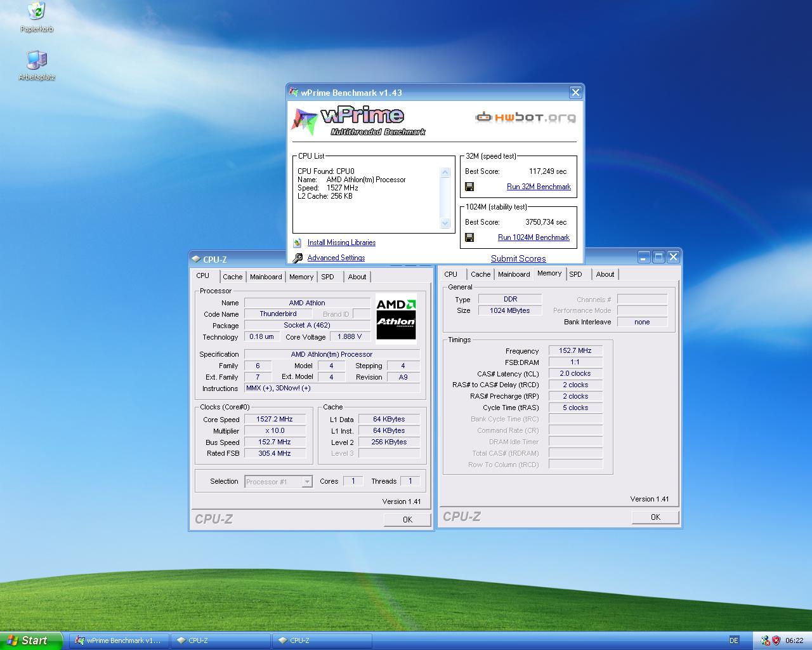Open Advanced Settings link
This screenshot has height=650, width=812.
coord(336,258)
